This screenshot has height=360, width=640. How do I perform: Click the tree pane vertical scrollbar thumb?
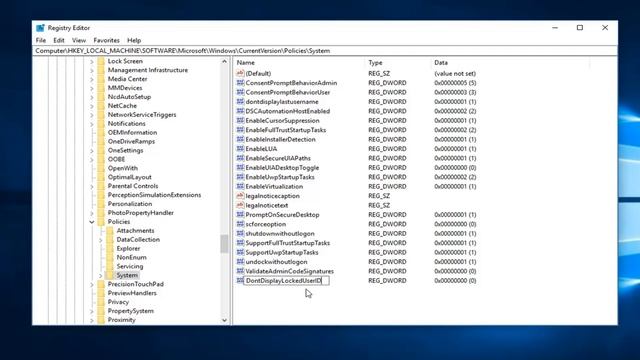pos(224,244)
